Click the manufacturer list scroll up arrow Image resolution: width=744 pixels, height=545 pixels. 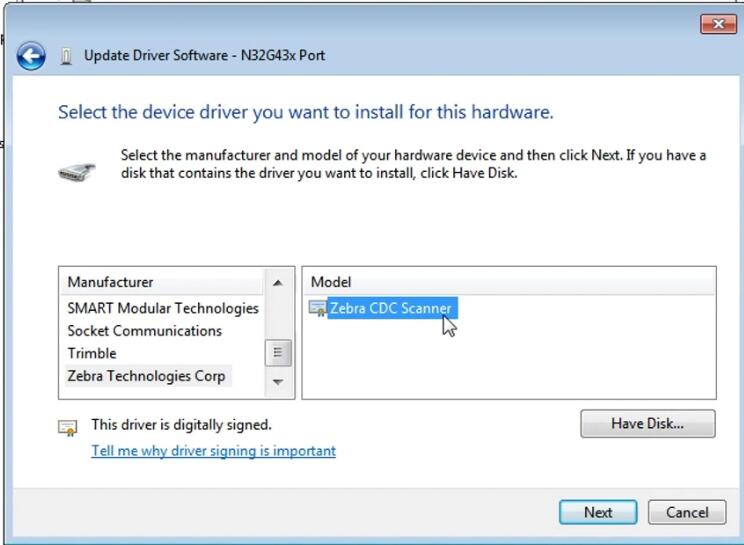click(278, 283)
